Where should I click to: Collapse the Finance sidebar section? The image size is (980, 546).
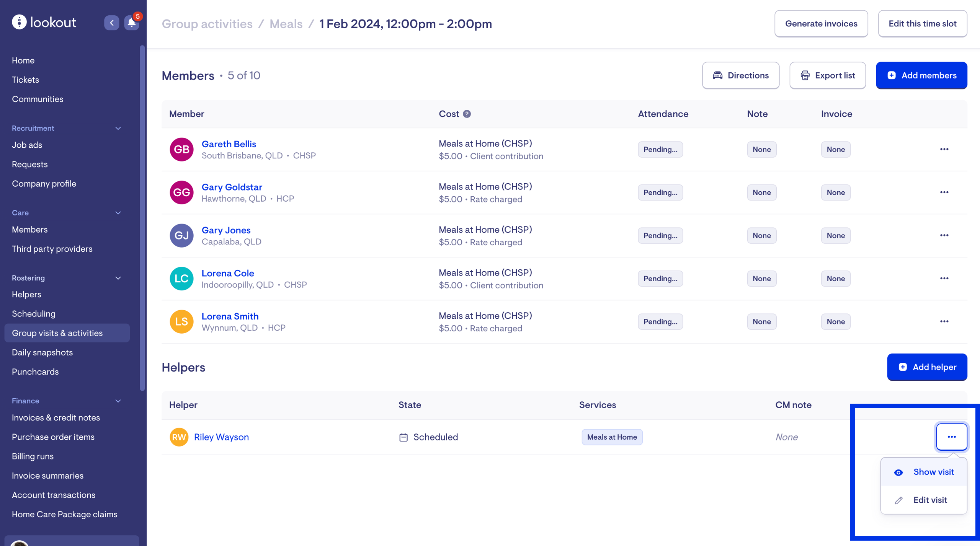click(x=118, y=401)
